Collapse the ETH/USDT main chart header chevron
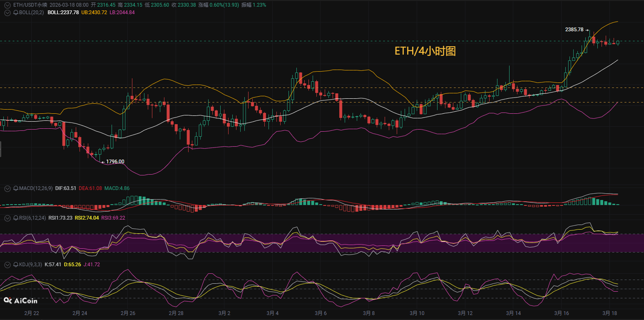This screenshot has width=644, height=320. 7,5
